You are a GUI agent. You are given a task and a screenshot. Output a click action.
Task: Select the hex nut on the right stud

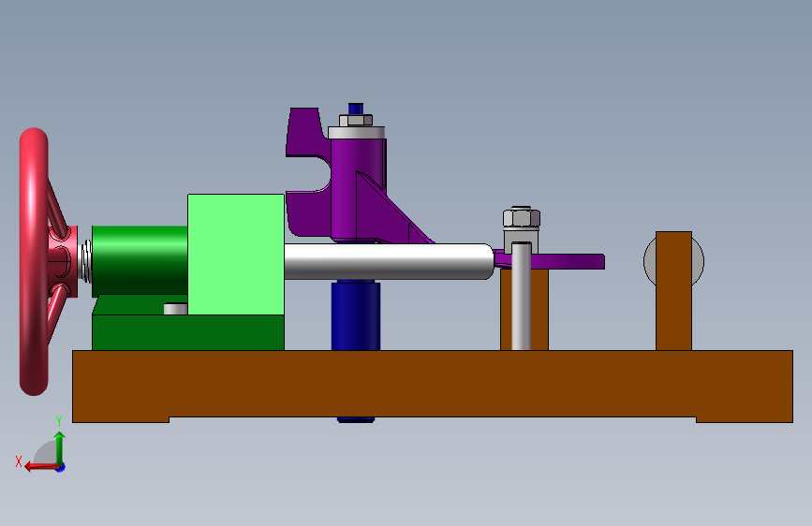[522, 217]
